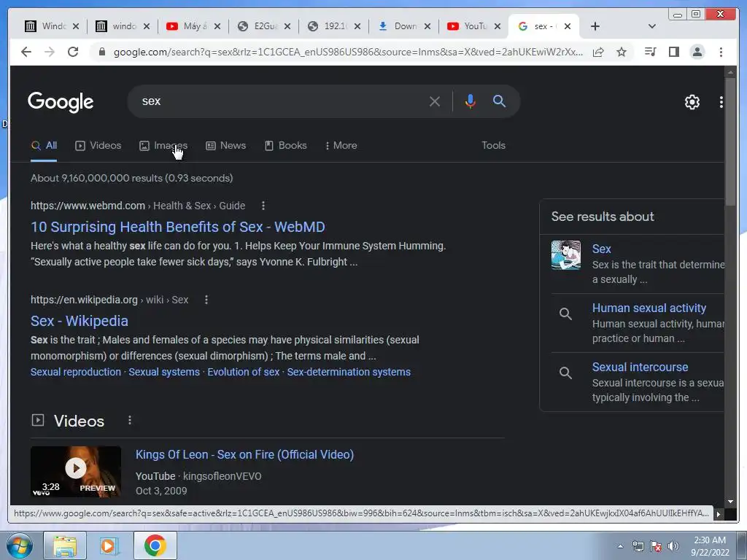Play the Kings Of Leon video thumbnail

[x=76, y=472]
